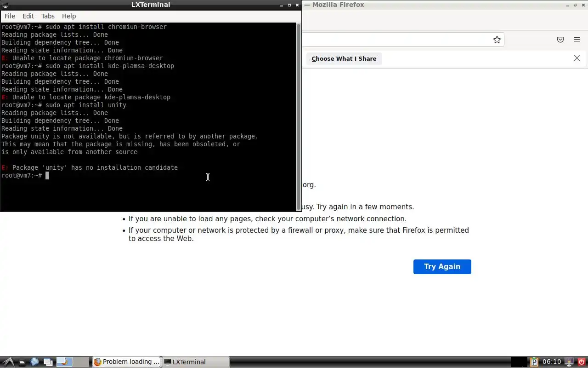Open the clipboard manager tray icon
Viewport: 588px width, 368px height.
click(534, 362)
